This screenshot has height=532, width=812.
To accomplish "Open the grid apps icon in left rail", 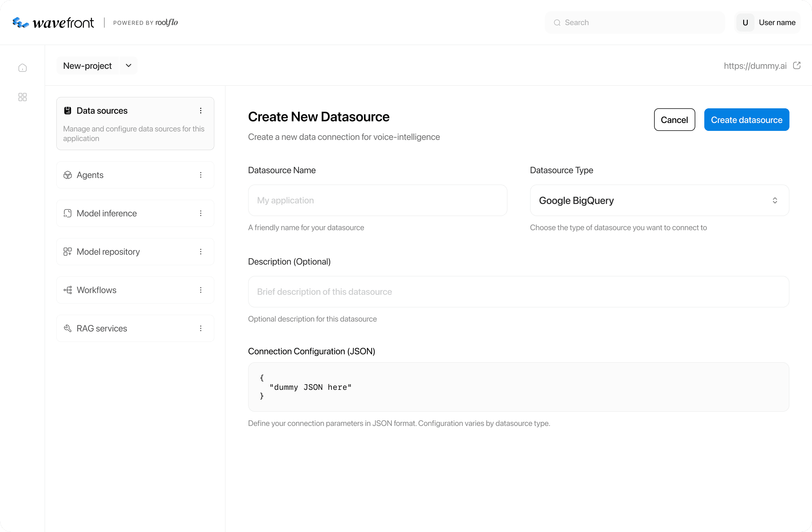I will [x=23, y=97].
